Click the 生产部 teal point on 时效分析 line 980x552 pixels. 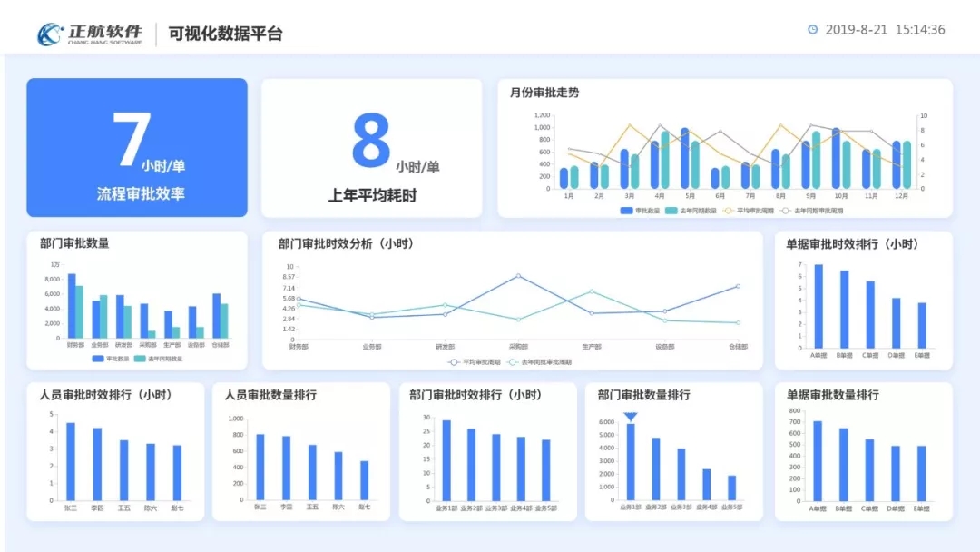[592, 291]
